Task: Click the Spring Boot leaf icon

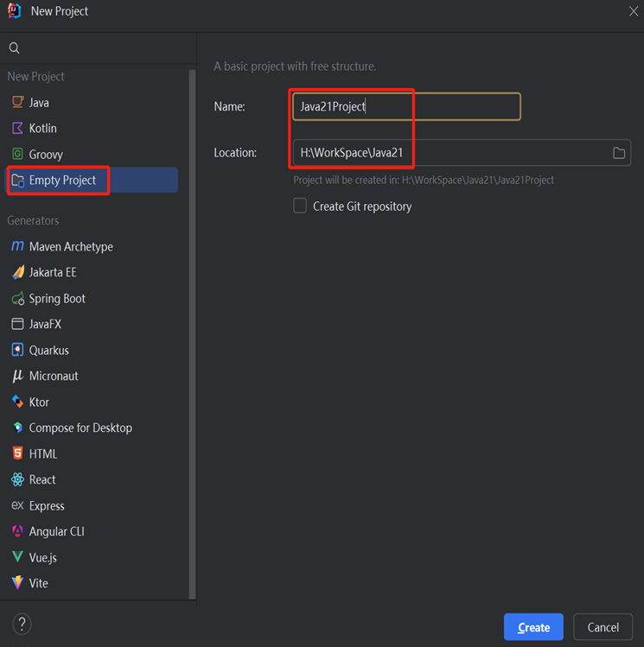Action: point(17,298)
